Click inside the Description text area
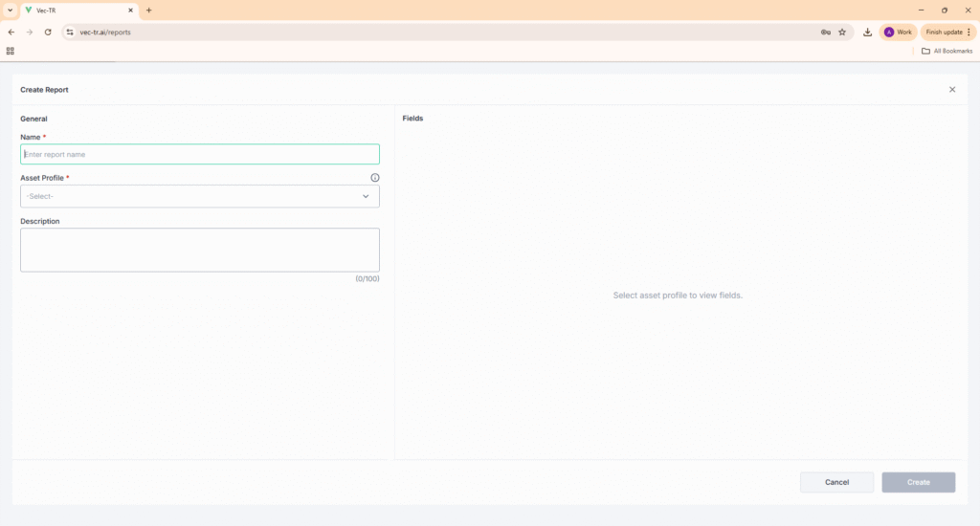Screen dimensions: 980x526 click(x=199, y=250)
